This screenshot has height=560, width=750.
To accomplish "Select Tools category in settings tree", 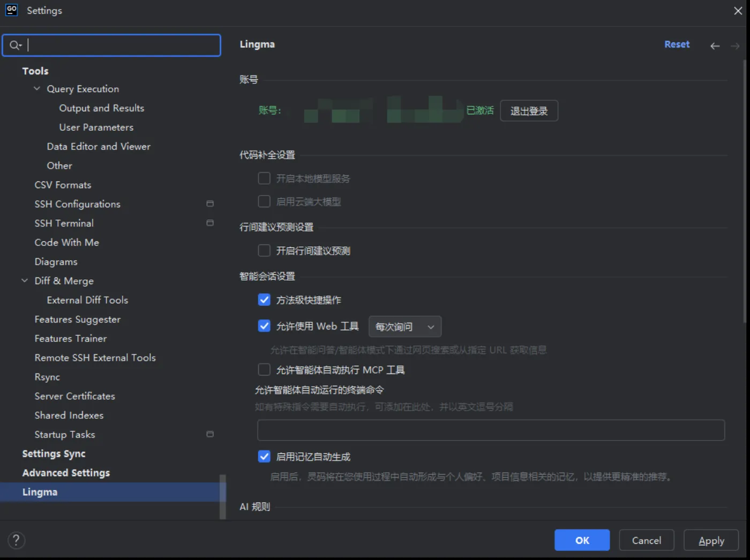I will [x=35, y=71].
